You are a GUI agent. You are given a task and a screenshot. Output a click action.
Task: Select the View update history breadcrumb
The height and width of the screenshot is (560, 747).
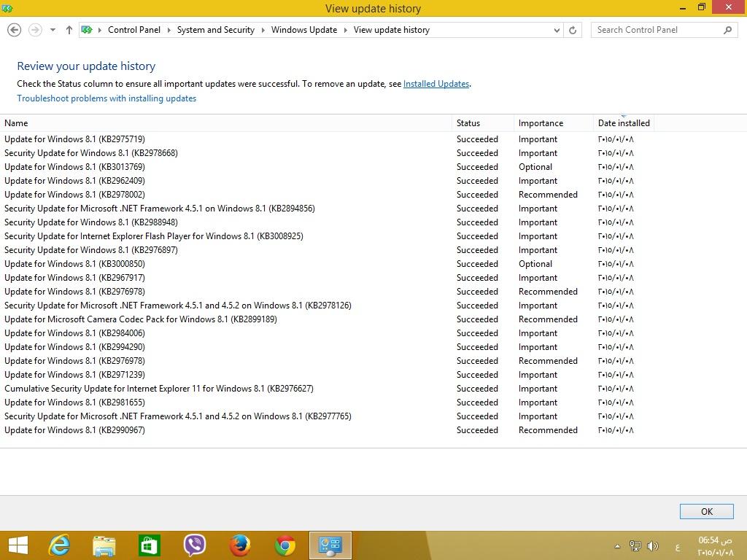click(x=392, y=30)
